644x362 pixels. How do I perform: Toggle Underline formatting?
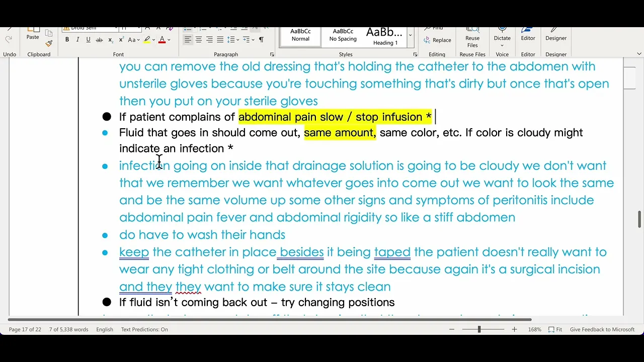(88, 40)
